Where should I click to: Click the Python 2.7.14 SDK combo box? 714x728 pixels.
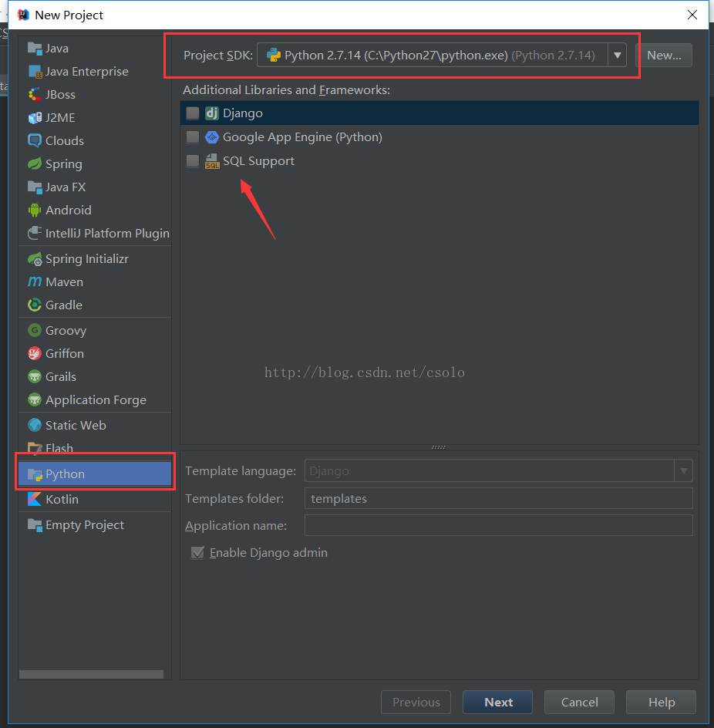click(x=432, y=56)
